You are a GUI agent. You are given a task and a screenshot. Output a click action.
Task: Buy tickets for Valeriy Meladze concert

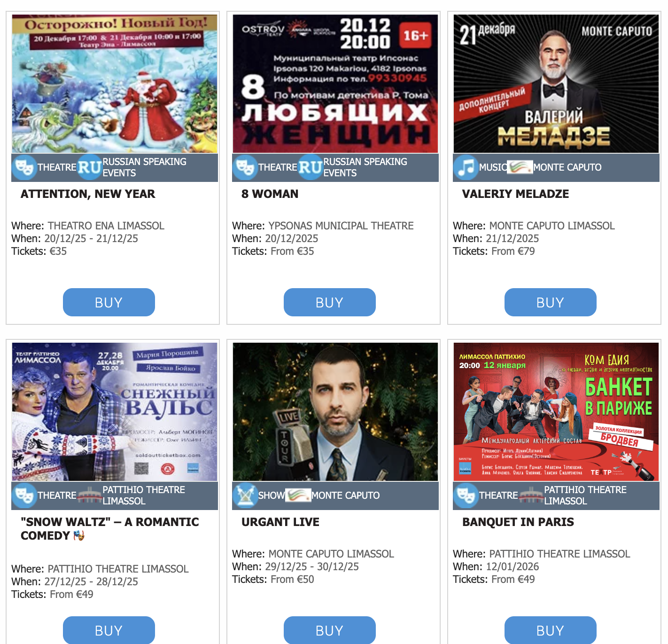tap(551, 302)
